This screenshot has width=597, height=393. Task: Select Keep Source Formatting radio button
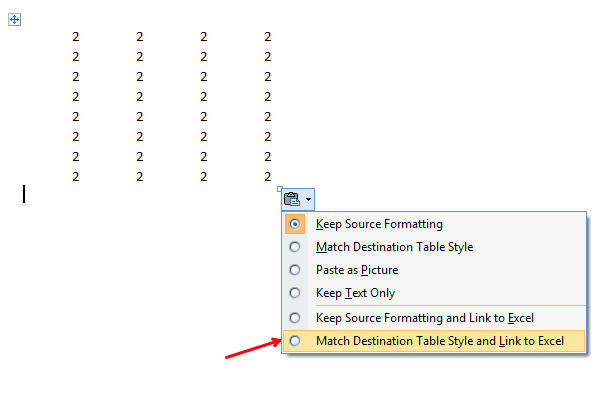[x=295, y=224]
